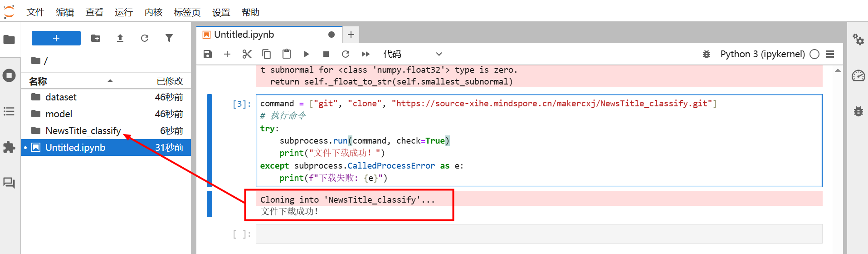The height and width of the screenshot is (254, 868).
Task: Cut the selected cell with scissors
Action: click(247, 54)
